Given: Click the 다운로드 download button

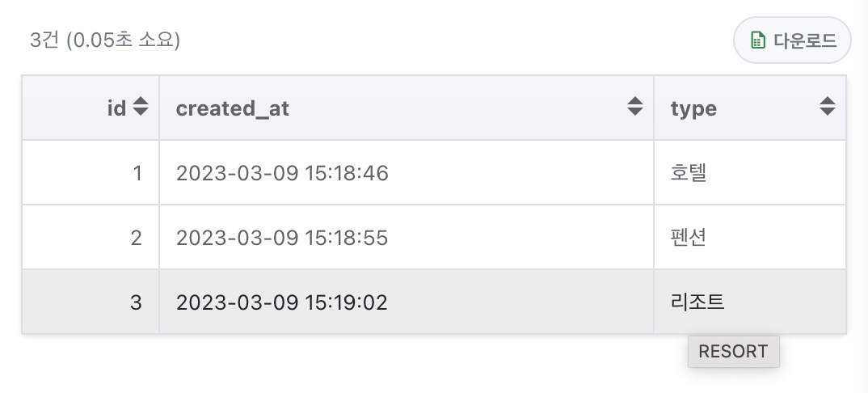Looking at the screenshot, I should click(791, 40).
